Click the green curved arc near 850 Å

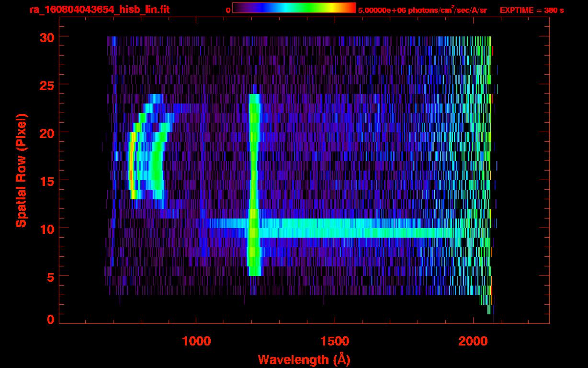[x=157, y=163]
